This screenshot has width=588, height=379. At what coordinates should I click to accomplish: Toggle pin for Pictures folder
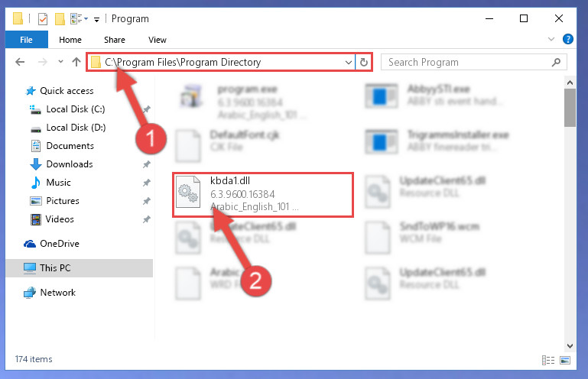point(147,201)
